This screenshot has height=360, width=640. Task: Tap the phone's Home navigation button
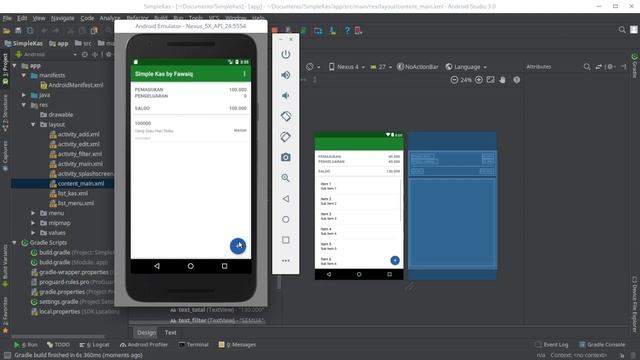tap(191, 266)
